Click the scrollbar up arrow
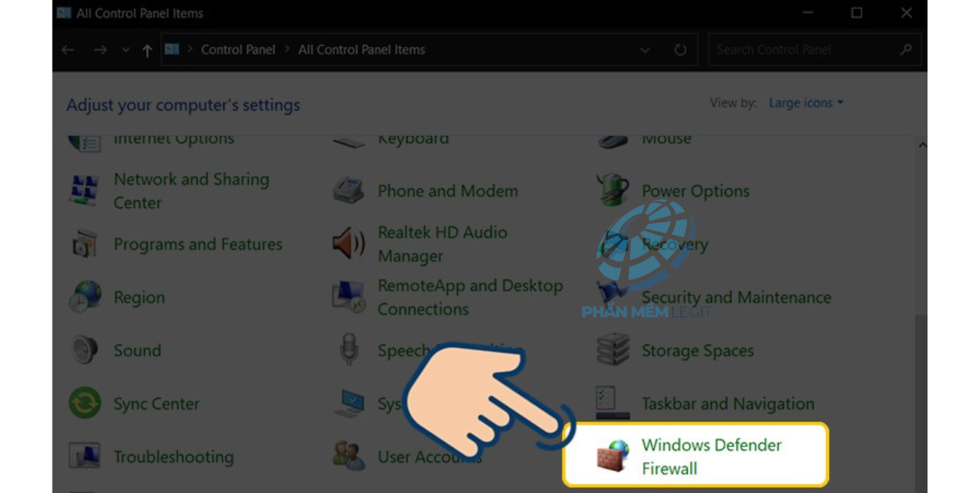 (921, 145)
